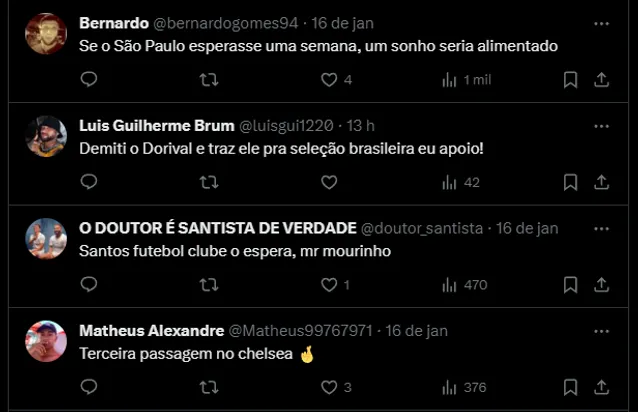Bookmark the doutor_santista tweet
The image size is (638, 412).
tap(570, 285)
